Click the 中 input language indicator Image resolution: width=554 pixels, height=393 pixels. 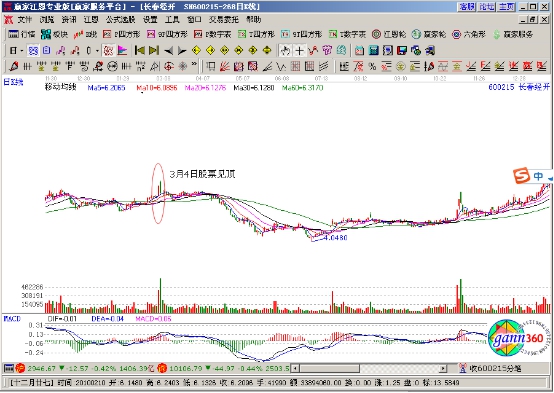(x=538, y=176)
